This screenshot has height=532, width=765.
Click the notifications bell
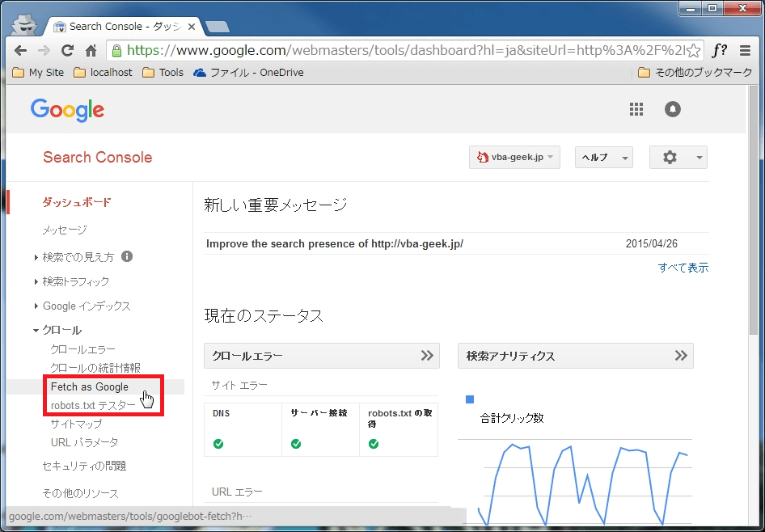click(672, 108)
